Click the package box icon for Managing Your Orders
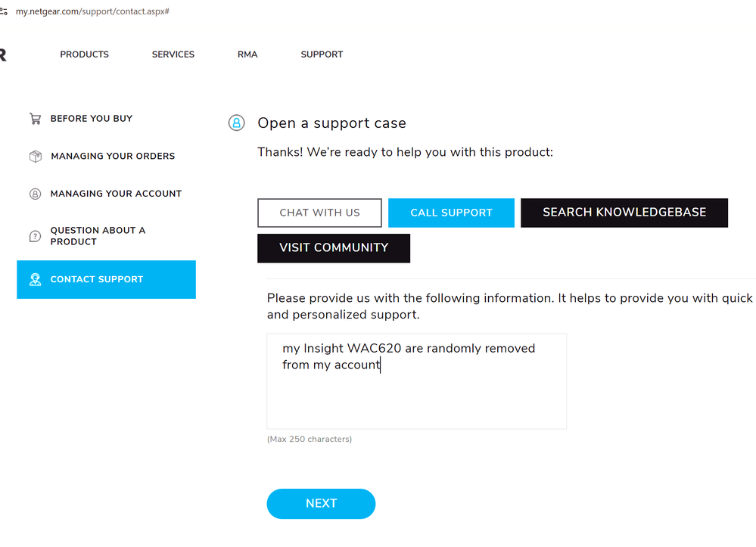756x547 pixels. coord(36,156)
